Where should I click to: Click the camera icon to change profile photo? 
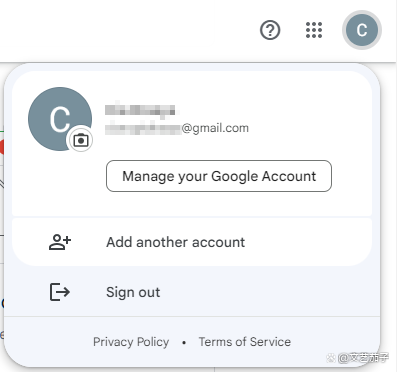[x=80, y=140]
